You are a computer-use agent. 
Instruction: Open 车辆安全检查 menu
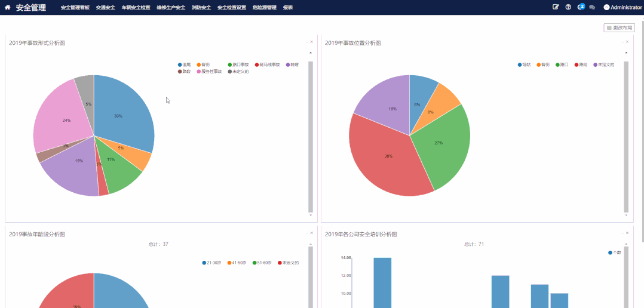coord(136,7)
